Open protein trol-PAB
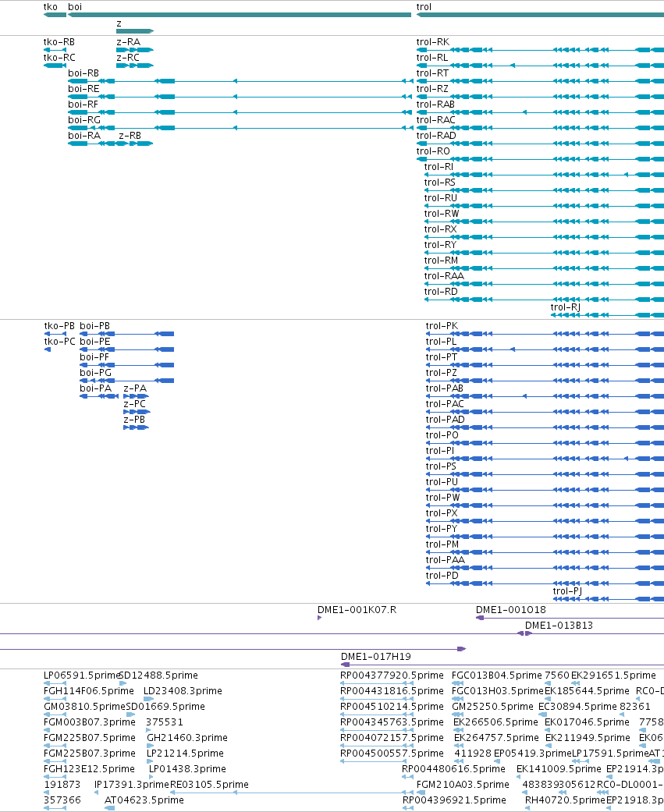 (x=444, y=388)
